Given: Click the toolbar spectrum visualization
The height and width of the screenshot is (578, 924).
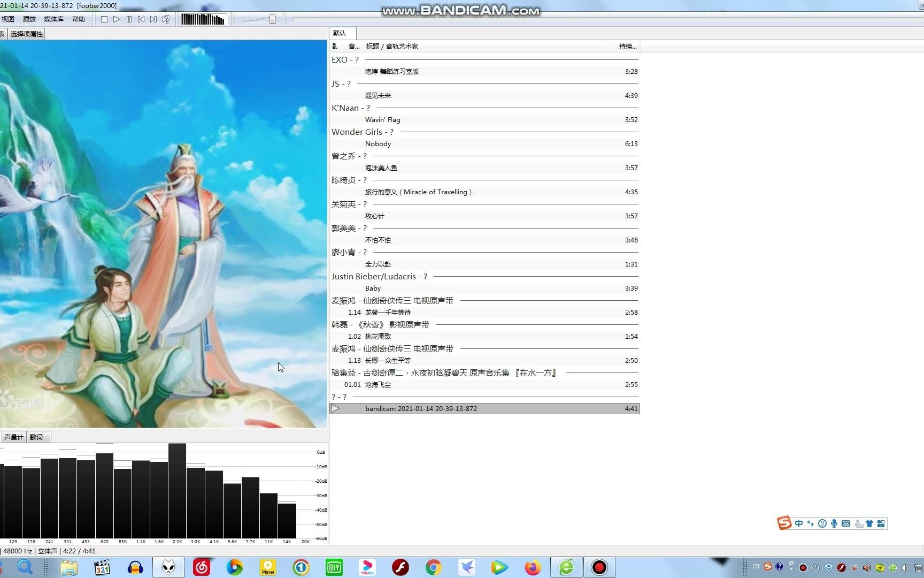Looking at the screenshot, I should (204, 19).
